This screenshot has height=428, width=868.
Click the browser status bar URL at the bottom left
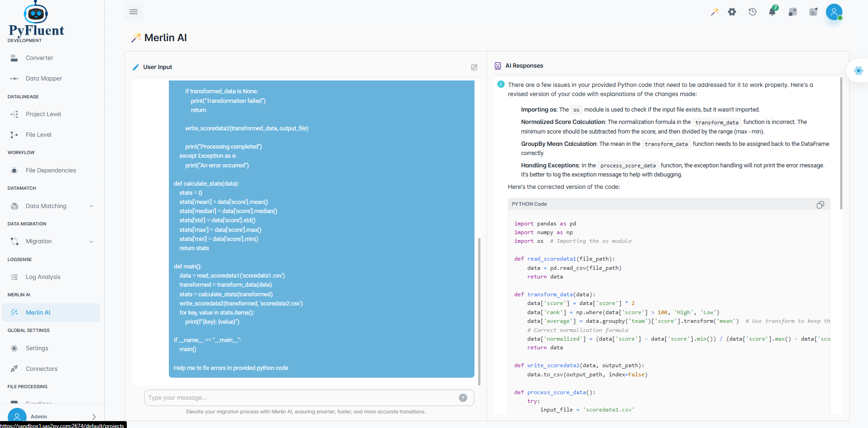63,425
